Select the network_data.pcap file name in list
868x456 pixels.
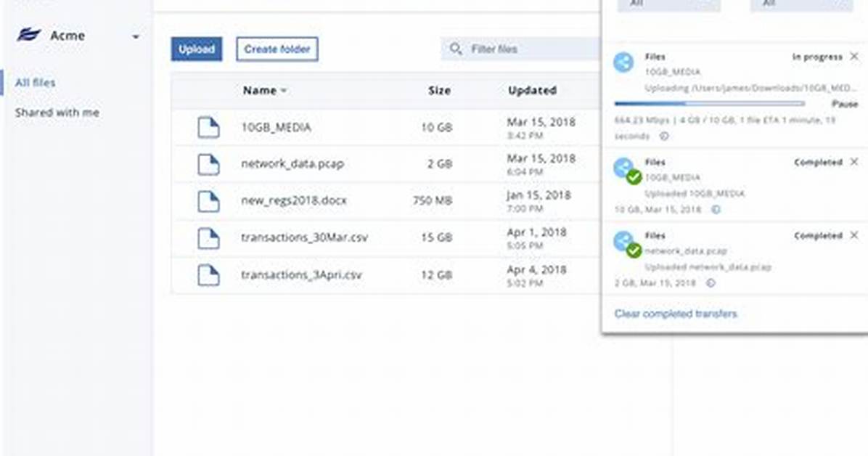(x=292, y=164)
